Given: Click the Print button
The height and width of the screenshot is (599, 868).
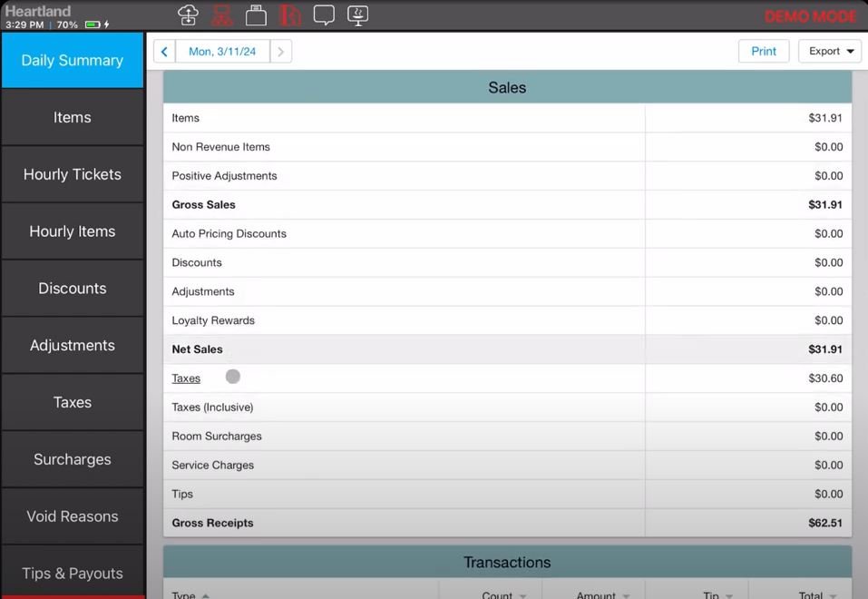Looking at the screenshot, I should pos(764,51).
